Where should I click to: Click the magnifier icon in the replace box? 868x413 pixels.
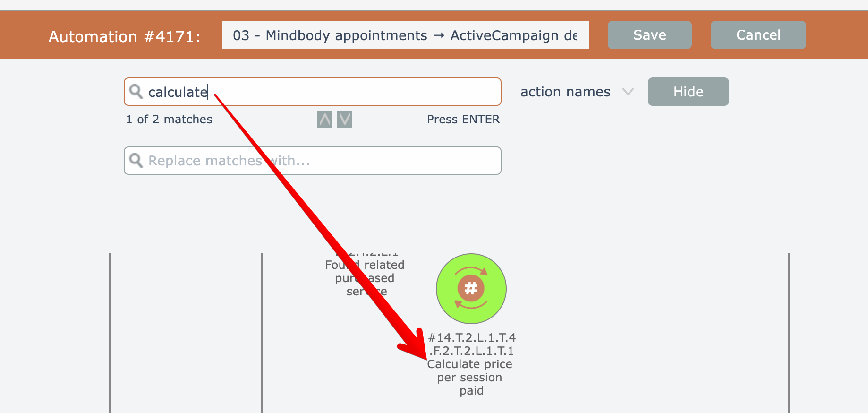pos(136,161)
